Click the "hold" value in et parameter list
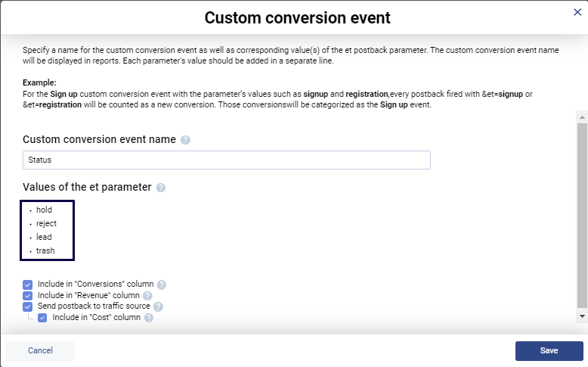Screen dimensions: 588x367 coord(44,210)
